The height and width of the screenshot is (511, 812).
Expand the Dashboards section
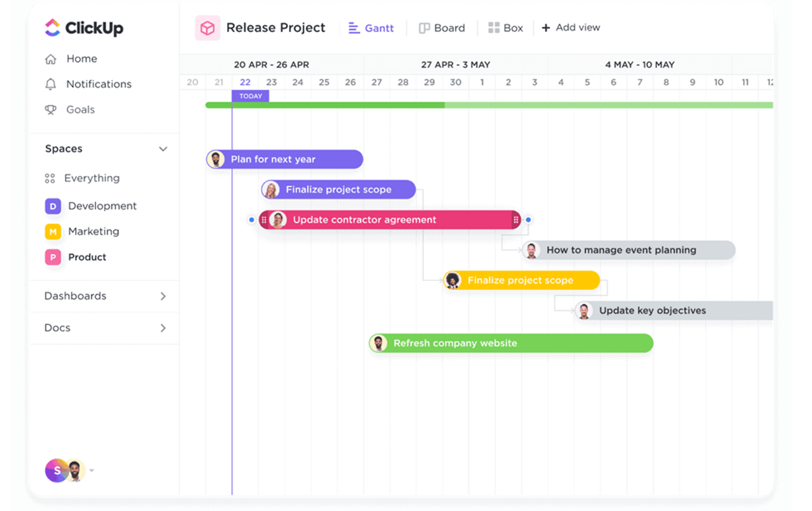[x=163, y=296]
